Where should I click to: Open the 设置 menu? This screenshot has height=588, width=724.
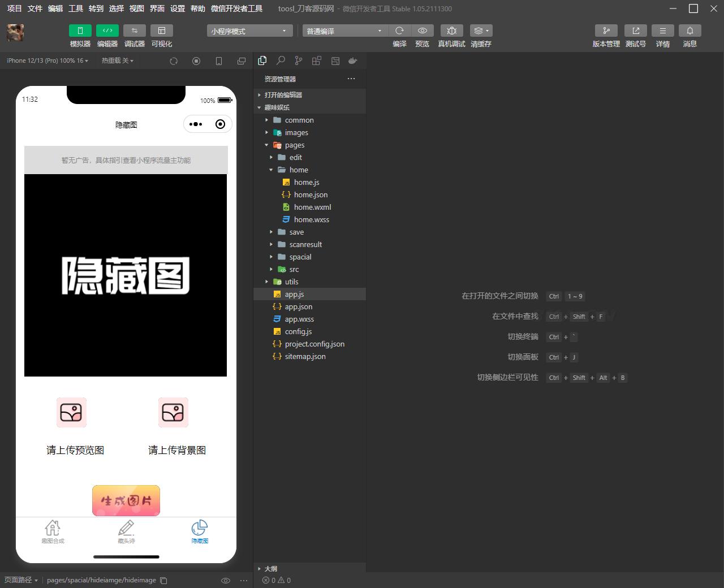click(177, 8)
